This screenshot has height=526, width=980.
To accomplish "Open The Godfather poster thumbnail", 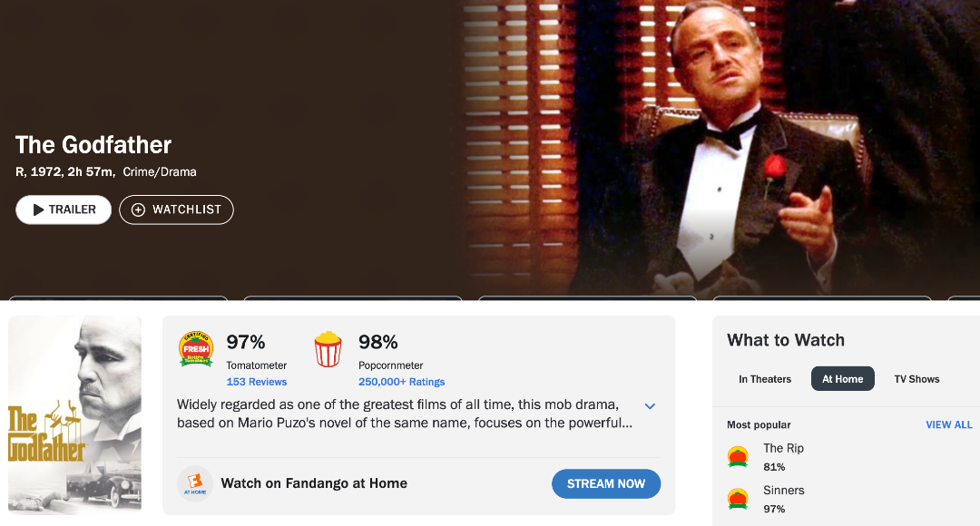I will pyautogui.click(x=75, y=415).
